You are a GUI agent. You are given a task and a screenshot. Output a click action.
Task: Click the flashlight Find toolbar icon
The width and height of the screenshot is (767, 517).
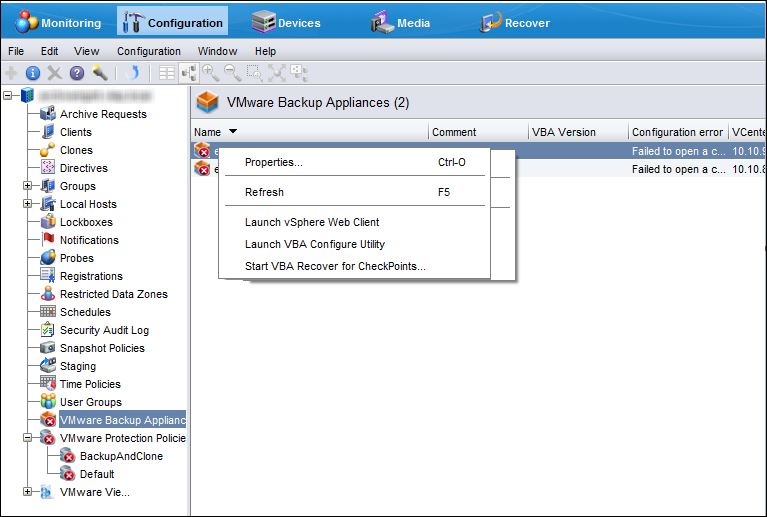pyautogui.click(x=99, y=73)
